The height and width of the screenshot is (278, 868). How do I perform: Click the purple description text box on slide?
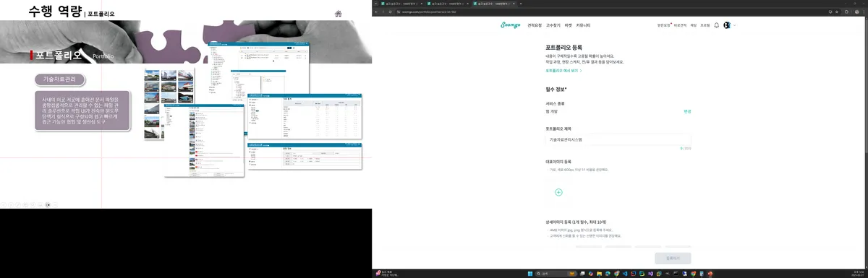tap(82, 110)
